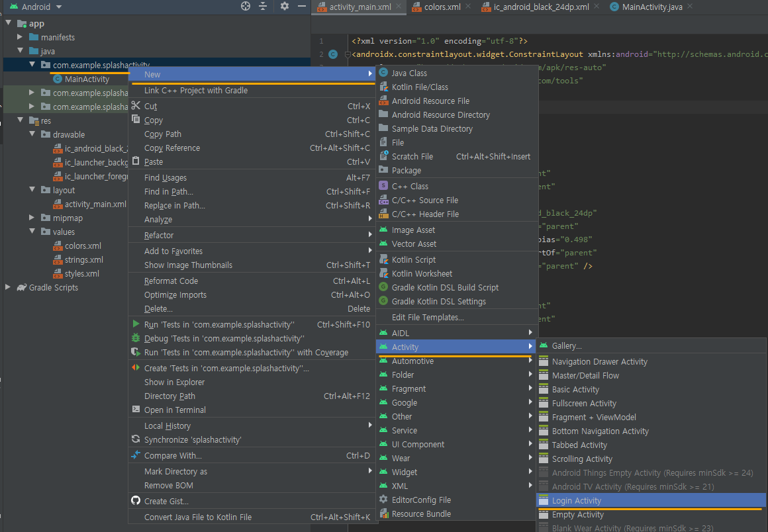Select Reformat Code entry

(x=252, y=281)
